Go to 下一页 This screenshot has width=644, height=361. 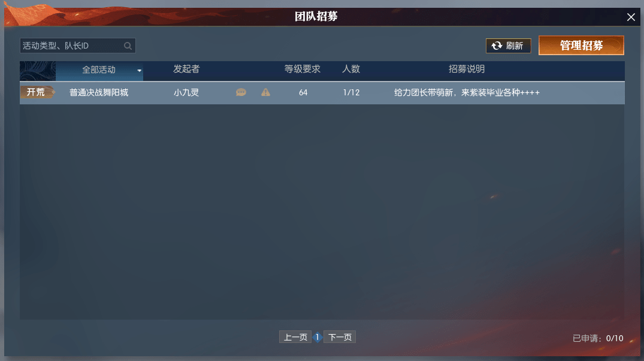tap(340, 337)
